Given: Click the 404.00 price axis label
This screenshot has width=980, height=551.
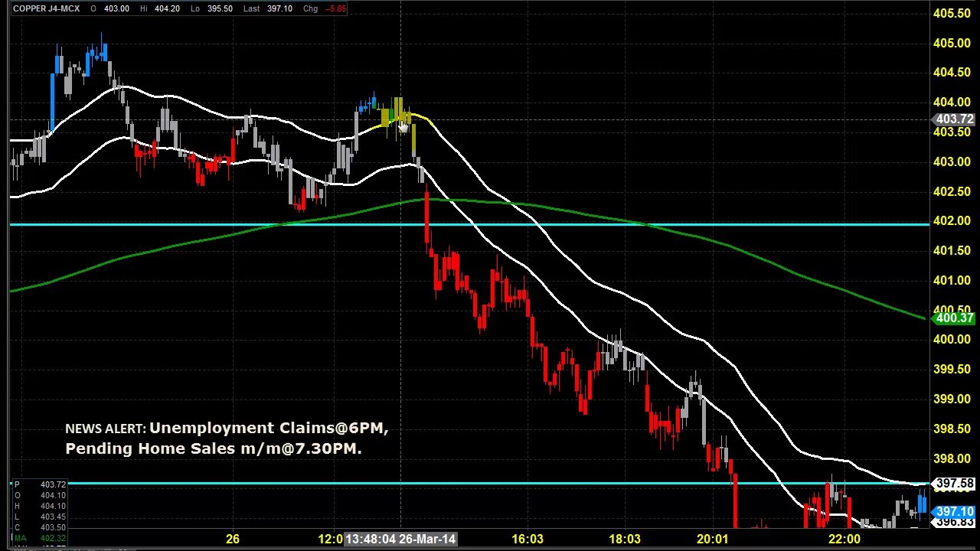Looking at the screenshot, I should coord(952,102).
